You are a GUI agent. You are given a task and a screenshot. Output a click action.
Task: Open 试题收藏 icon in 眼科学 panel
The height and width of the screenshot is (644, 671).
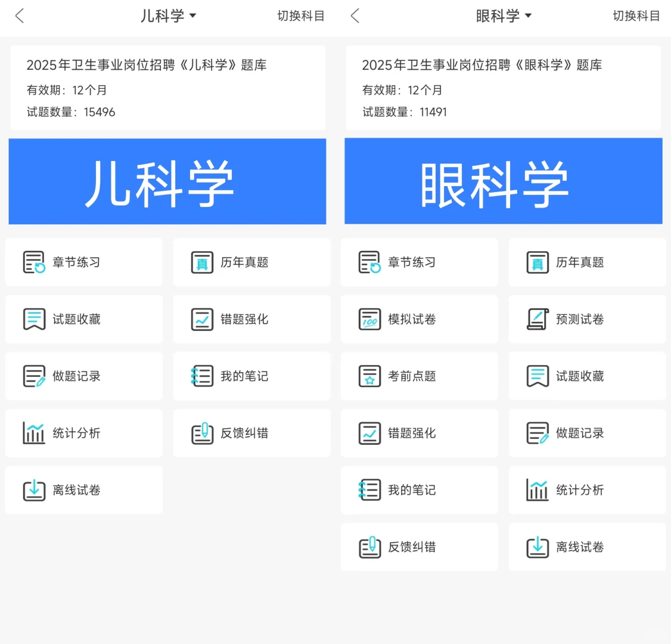tap(538, 376)
